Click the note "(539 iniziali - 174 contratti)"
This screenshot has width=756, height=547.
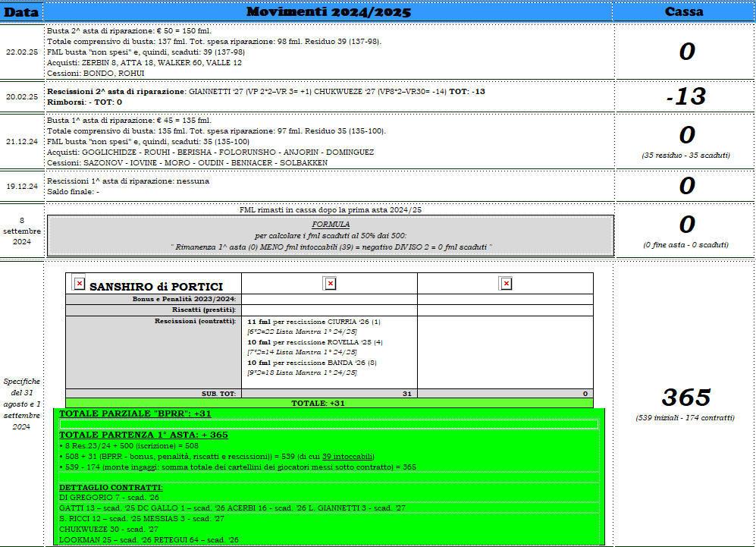coord(685,418)
